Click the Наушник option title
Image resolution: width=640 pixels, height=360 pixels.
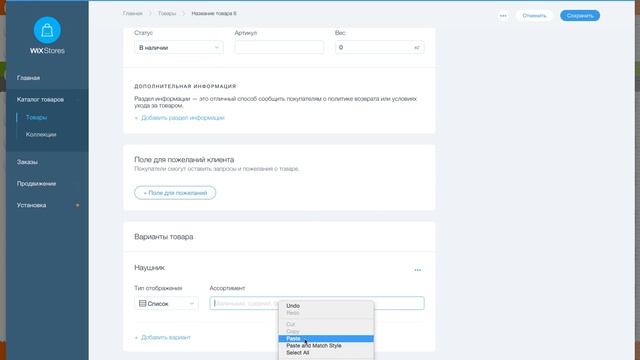coord(149,268)
